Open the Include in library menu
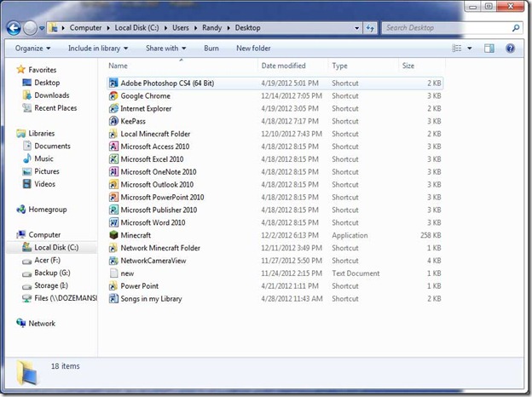 click(98, 49)
